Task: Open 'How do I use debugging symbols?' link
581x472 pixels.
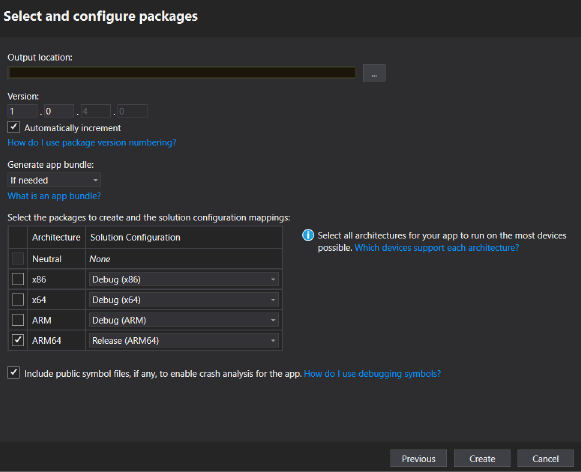Action: point(372,373)
